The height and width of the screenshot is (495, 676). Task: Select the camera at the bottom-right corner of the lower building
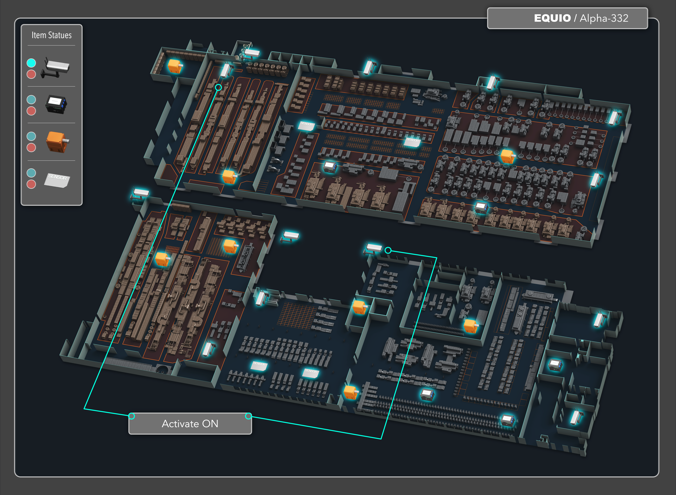click(x=576, y=417)
